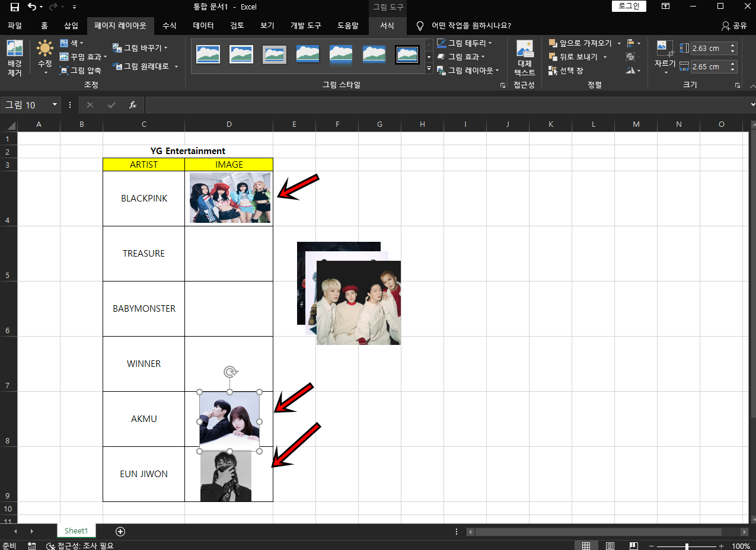Click the picture height field 2.63 cm
756x550 pixels.
pos(710,49)
